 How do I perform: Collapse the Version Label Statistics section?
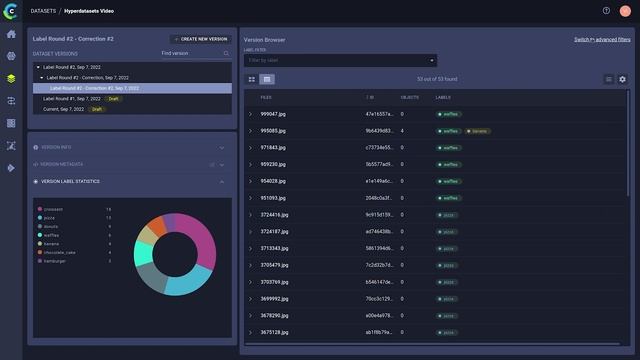click(222, 182)
